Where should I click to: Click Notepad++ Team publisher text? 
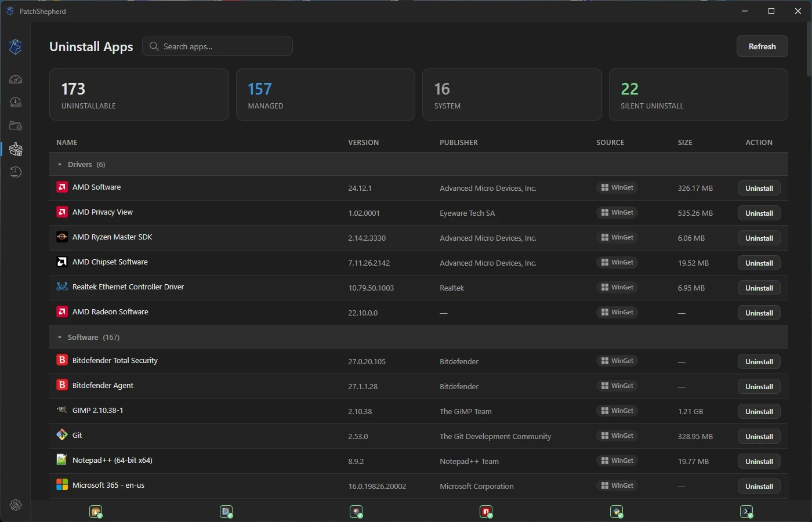469,462
